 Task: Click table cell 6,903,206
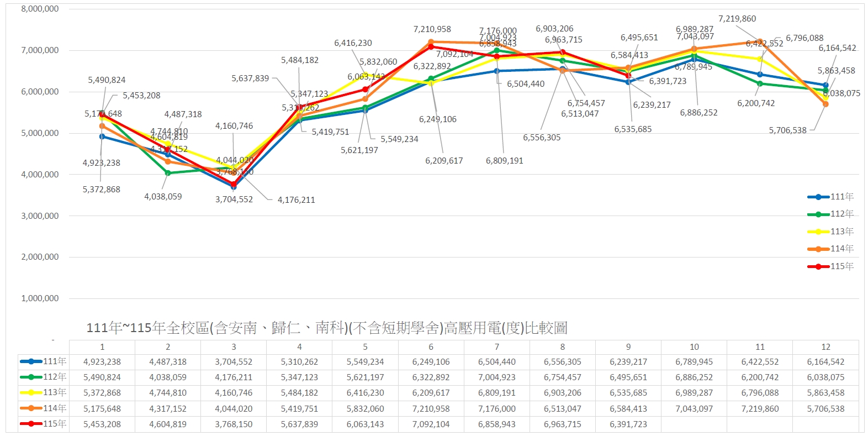click(563, 393)
